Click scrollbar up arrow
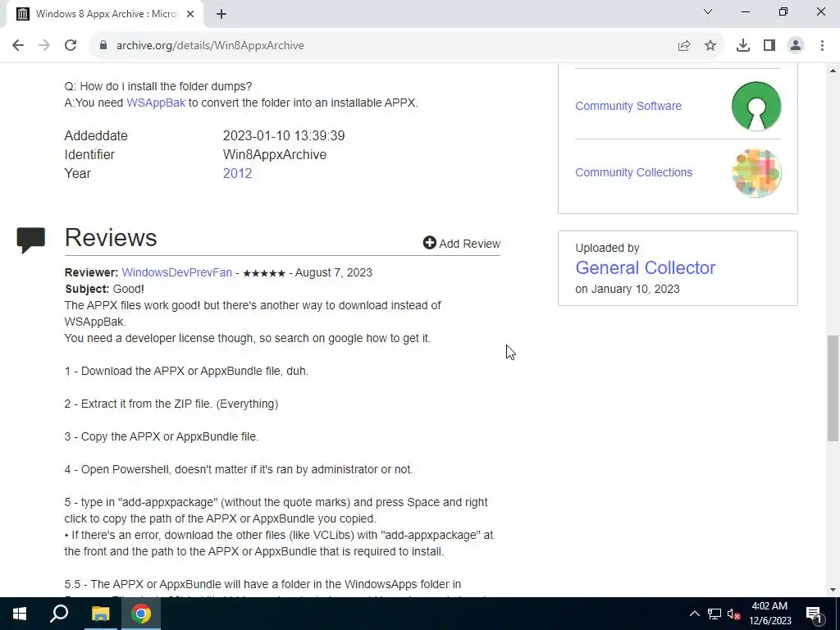The height and width of the screenshot is (630, 840). [833, 71]
